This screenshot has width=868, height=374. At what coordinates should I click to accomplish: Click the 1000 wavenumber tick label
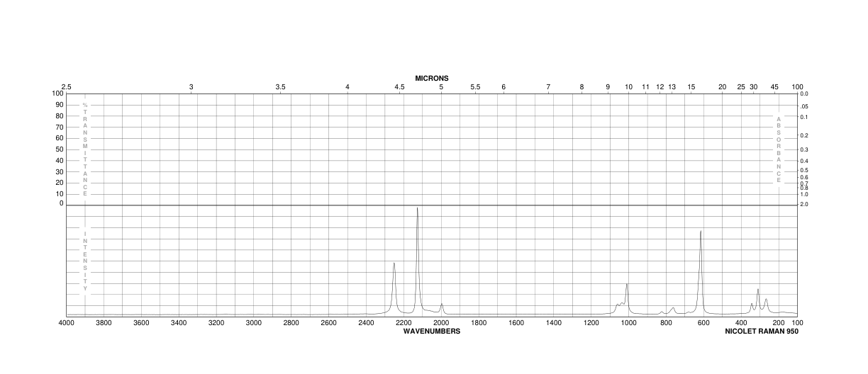tap(628, 323)
